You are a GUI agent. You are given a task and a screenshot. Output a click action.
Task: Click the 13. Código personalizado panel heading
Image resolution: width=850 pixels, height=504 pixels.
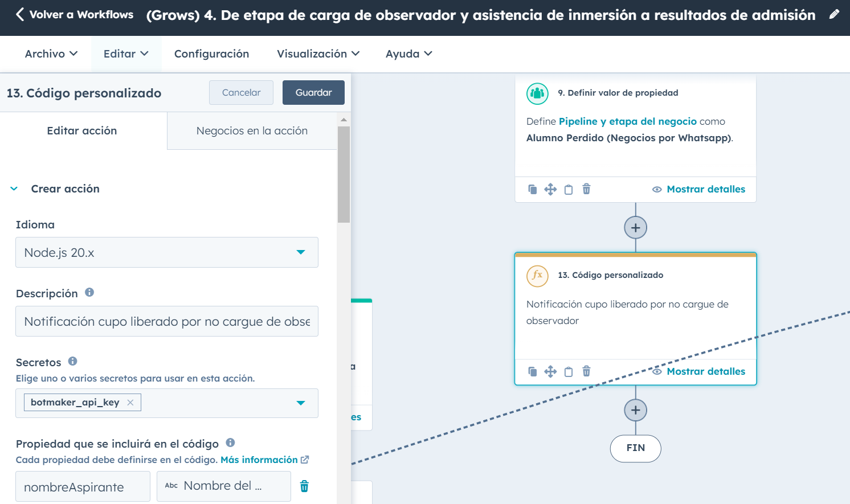[x=84, y=93]
